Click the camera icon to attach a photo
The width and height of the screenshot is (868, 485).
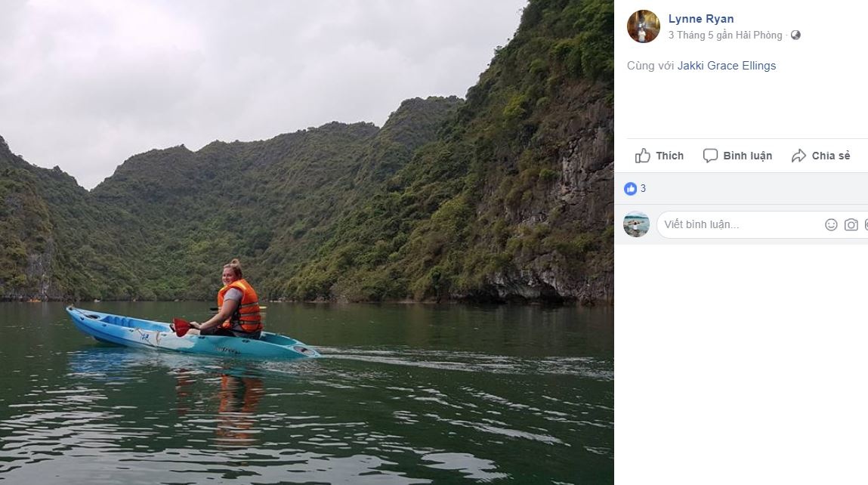point(851,224)
